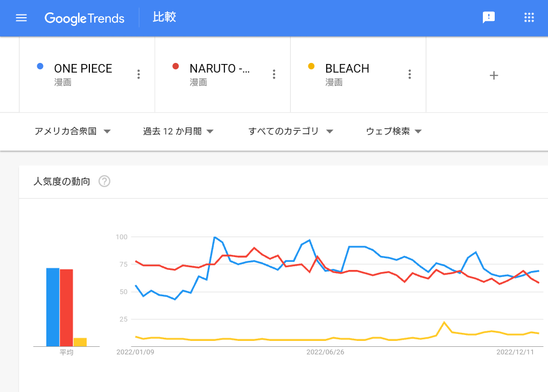The width and height of the screenshot is (548, 392).
Task: Edit the ONE PIECE search term
Action: [x=83, y=69]
